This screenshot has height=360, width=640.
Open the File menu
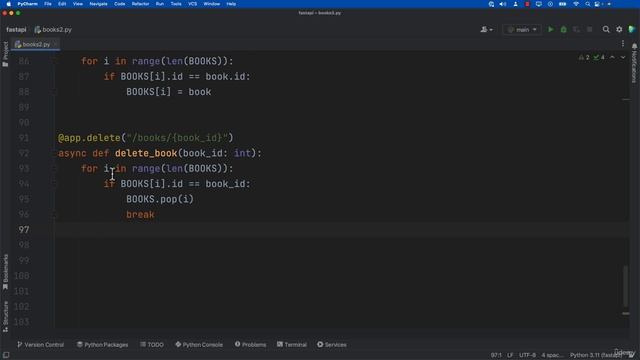[x=48, y=4]
